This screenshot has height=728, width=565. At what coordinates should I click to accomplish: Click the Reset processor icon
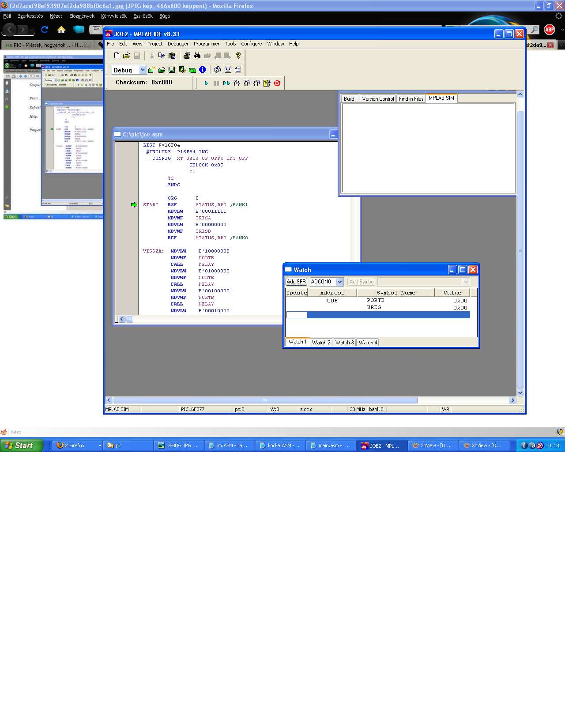tap(267, 83)
